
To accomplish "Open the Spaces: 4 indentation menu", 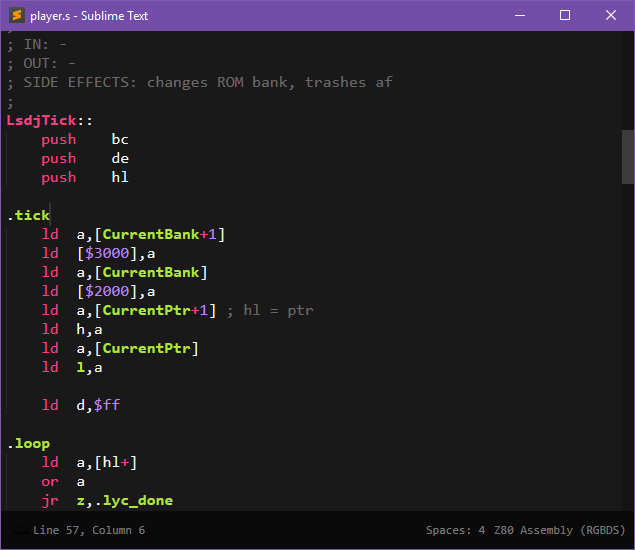I will click(x=455, y=530).
